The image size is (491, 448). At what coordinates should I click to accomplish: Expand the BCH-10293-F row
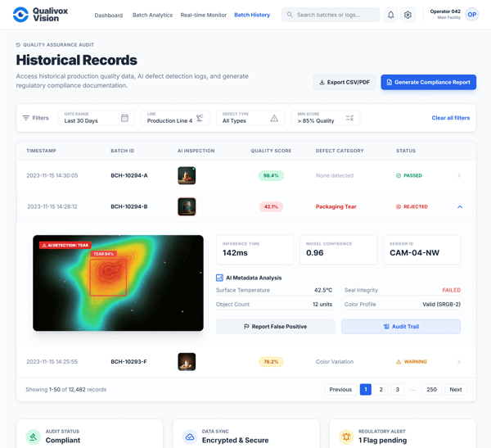coord(459,361)
